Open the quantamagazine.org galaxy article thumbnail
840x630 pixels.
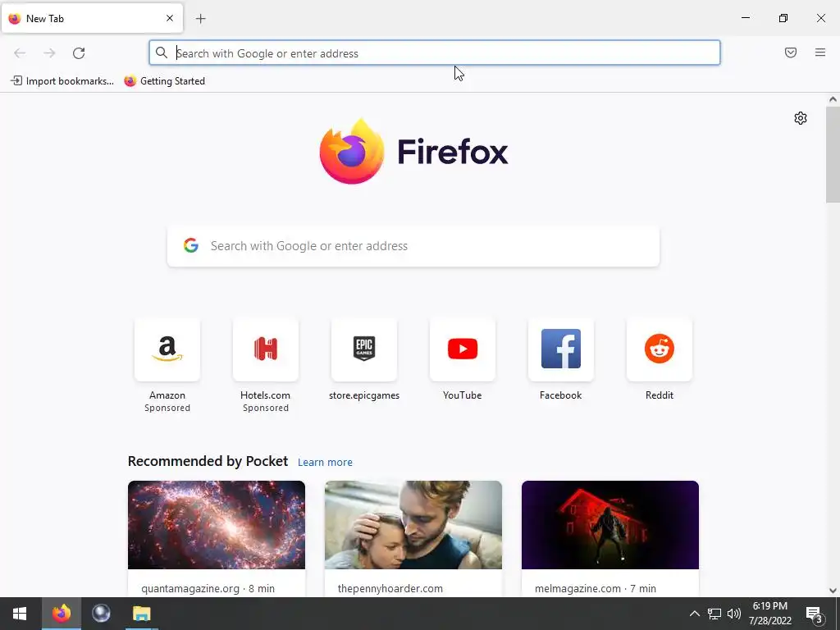(217, 525)
